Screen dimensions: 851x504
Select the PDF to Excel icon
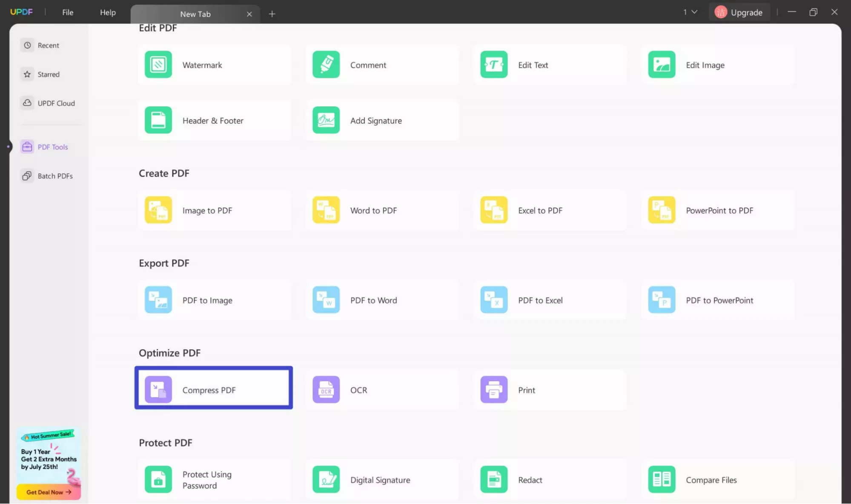[x=494, y=300]
